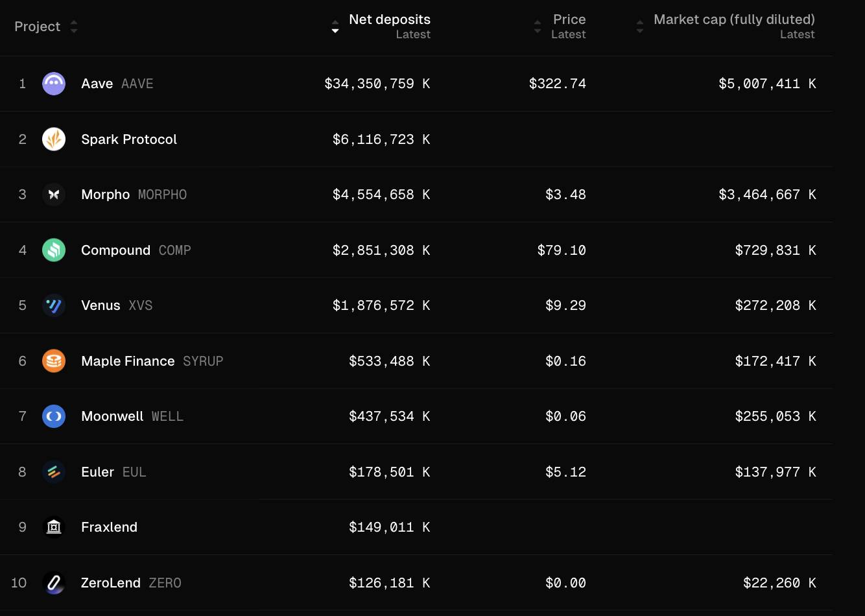The image size is (865, 616).
Task: Click the MORPHO ticker symbol
Action: click(163, 195)
